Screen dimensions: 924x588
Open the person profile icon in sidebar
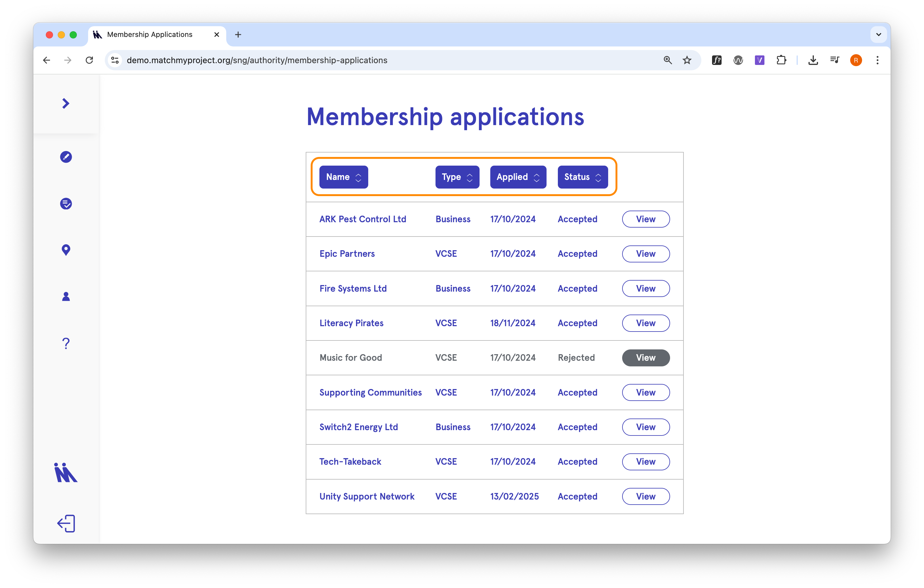point(66,296)
